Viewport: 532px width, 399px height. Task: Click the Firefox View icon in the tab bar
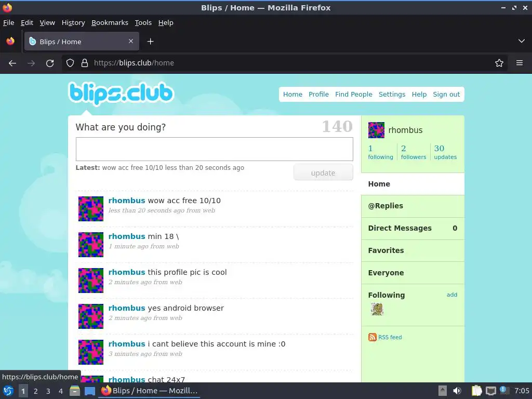tap(10, 41)
